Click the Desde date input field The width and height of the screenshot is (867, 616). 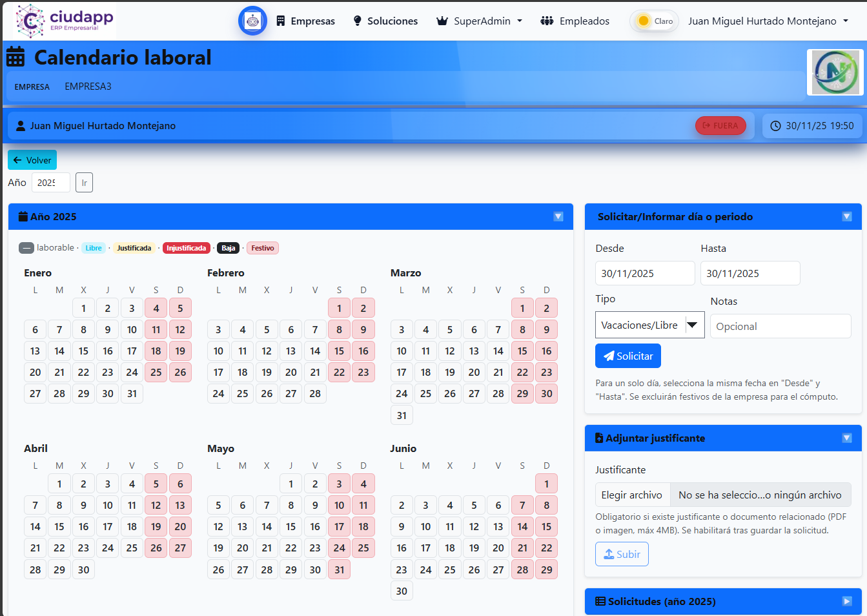(644, 272)
